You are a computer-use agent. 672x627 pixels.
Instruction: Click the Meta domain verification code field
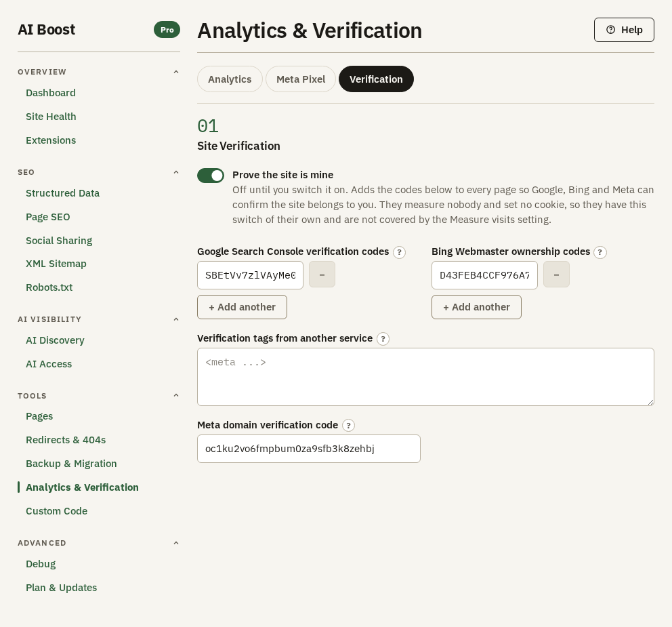pos(309,449)
